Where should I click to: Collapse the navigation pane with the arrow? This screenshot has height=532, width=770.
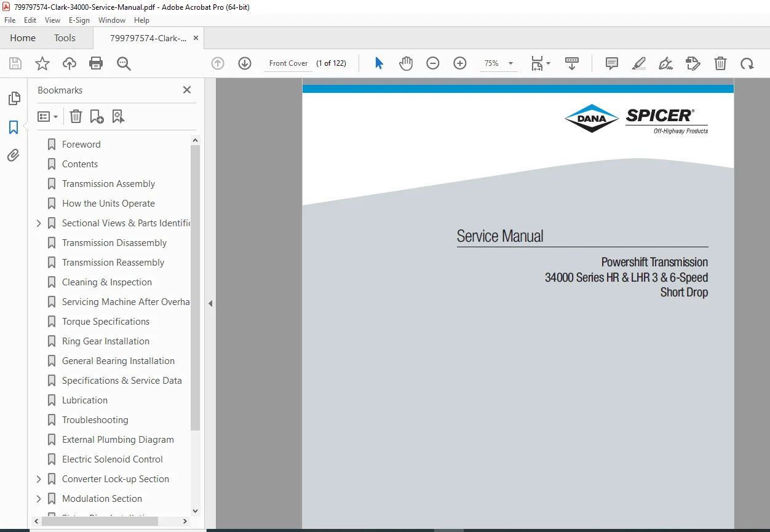(210, 303)
